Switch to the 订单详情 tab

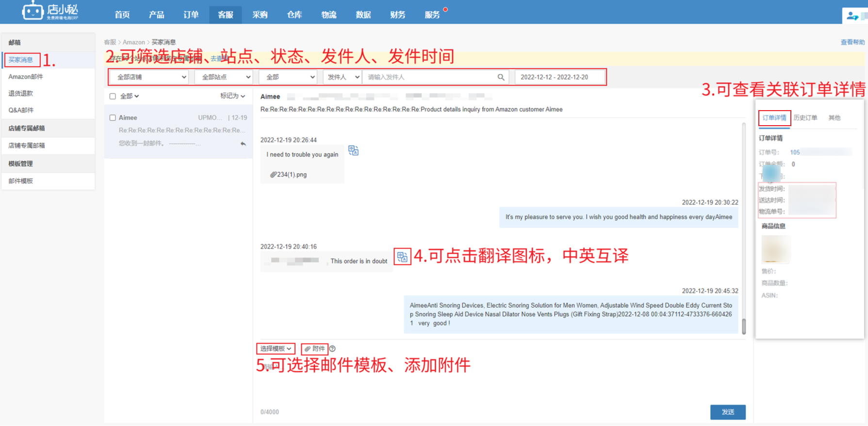(774, 118)
